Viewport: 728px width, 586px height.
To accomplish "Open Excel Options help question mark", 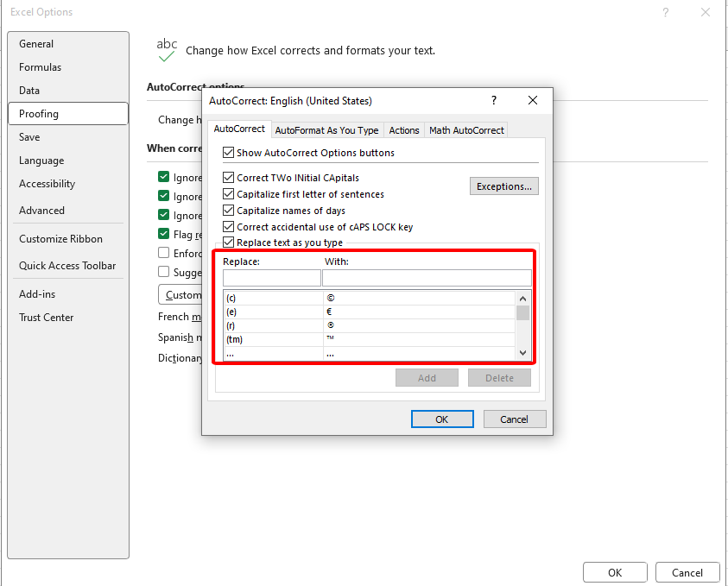I will click(x=665, y=13).
